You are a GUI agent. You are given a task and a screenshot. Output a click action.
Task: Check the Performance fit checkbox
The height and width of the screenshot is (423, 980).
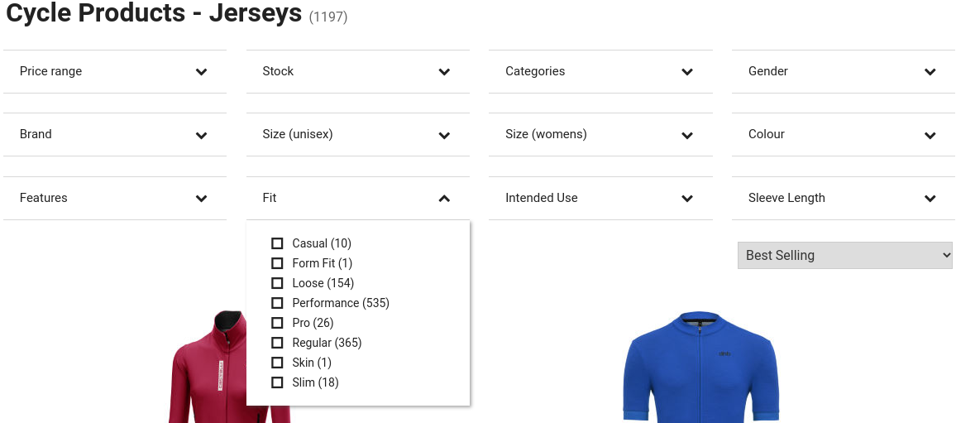(x=277, y=303)
